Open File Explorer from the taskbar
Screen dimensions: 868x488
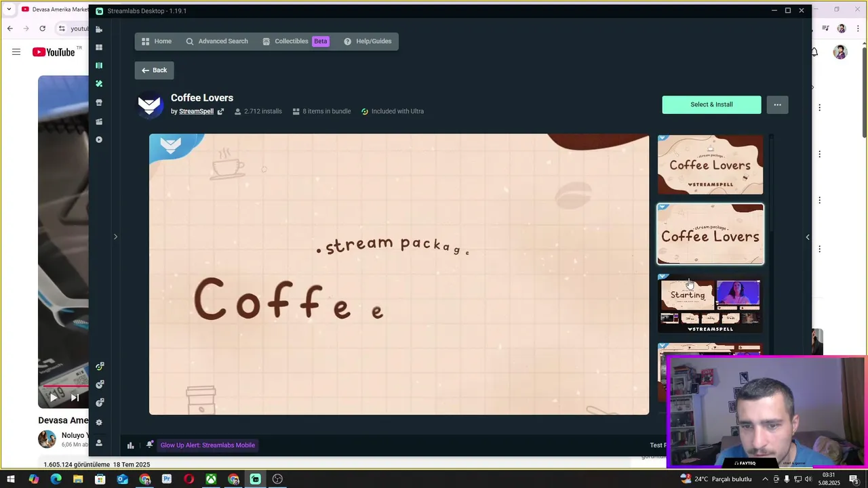click(x=78, y=479)
